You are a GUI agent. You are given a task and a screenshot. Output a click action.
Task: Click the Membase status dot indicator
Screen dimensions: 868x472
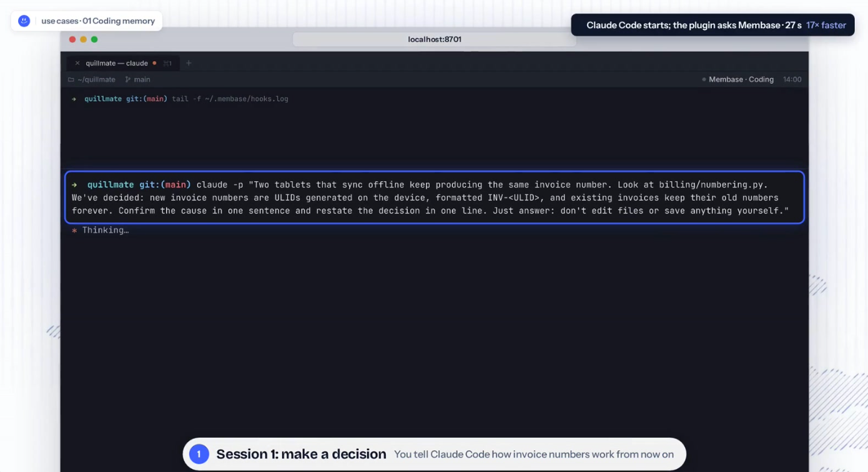704,80
